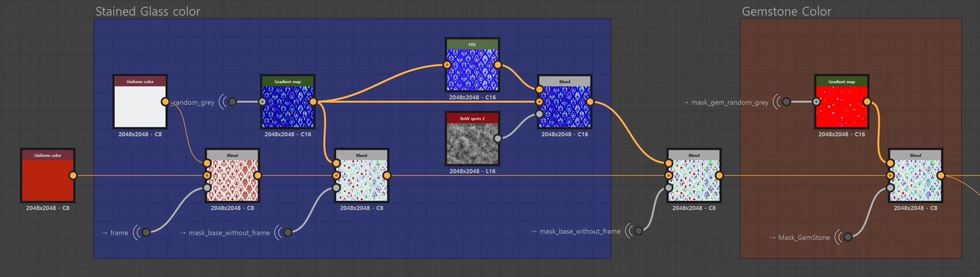Click the mask_base_without_frame portal inside Stained Glass frame
Image resolution: width=980 pixels, height=277 pixels.
point(287,232)
